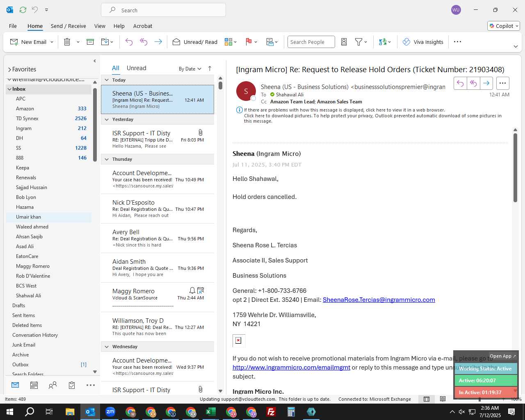Open the File menu
525x420 pixels.
pos(13,26)
